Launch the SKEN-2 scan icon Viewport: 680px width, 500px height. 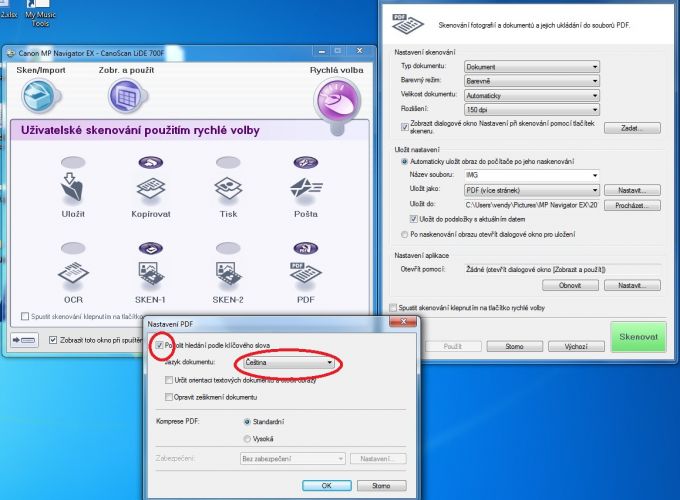pos(228,274)
